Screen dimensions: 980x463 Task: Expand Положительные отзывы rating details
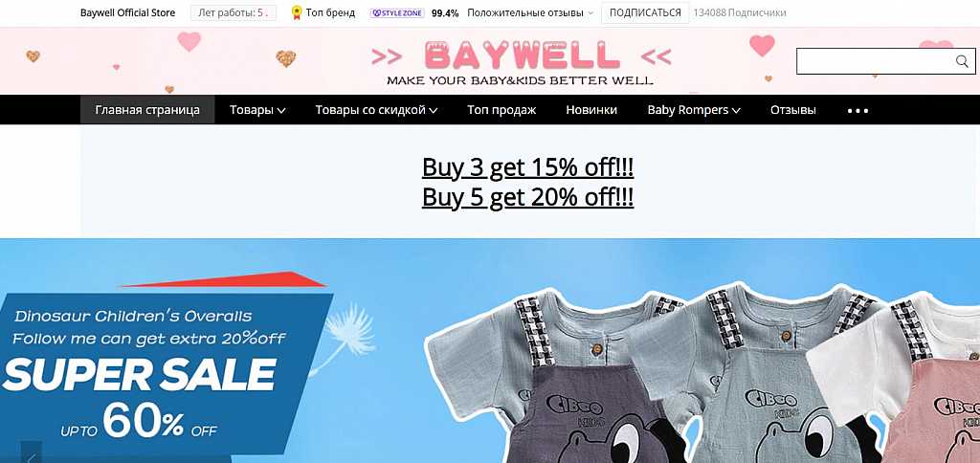529,12
